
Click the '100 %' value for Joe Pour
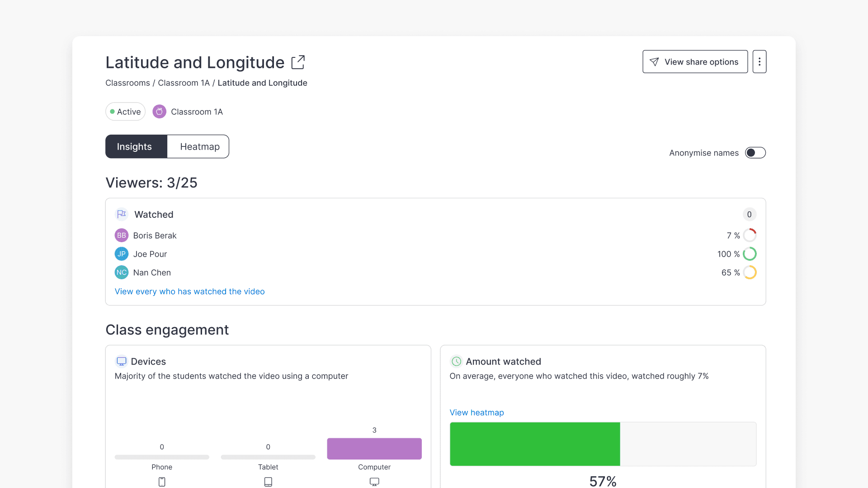728,254
